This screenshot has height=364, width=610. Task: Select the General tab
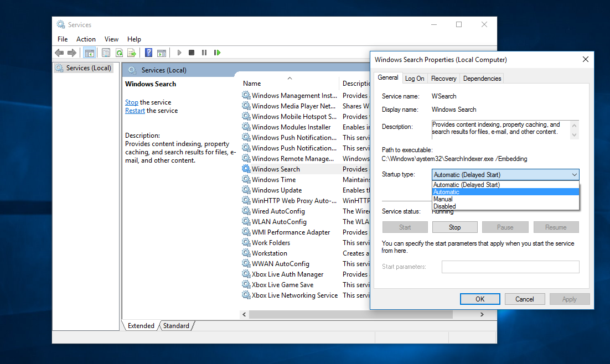(388, 78)
